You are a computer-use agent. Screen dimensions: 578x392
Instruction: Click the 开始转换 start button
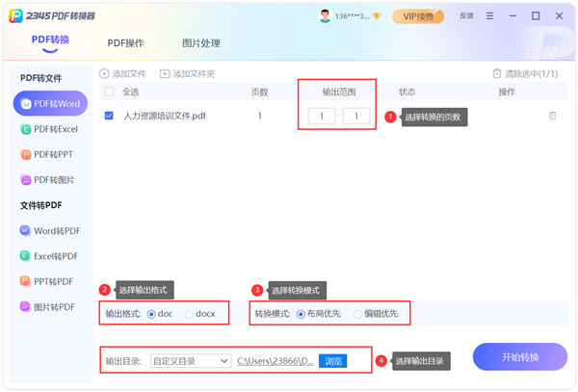tap(520, 357)
